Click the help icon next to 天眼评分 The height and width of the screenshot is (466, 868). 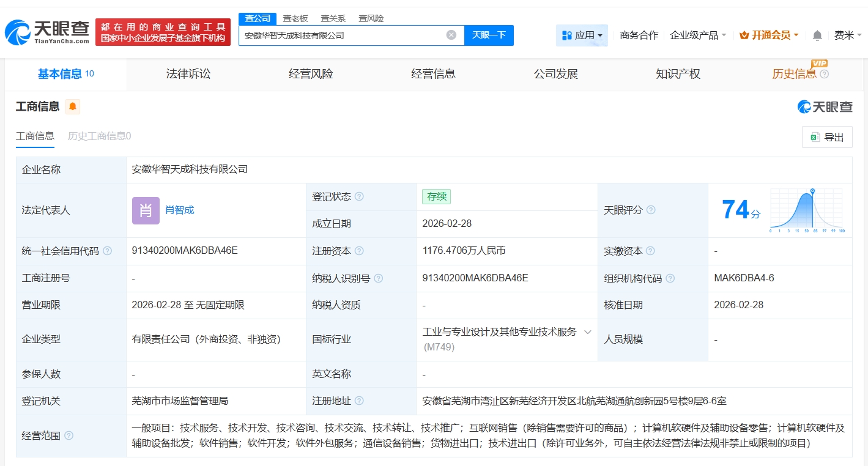point(651,210)
